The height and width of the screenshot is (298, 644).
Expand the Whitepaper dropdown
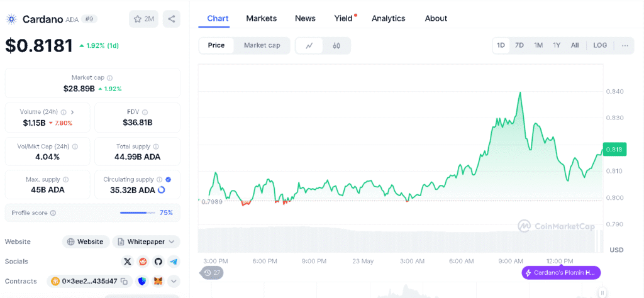tap(146, 242)
